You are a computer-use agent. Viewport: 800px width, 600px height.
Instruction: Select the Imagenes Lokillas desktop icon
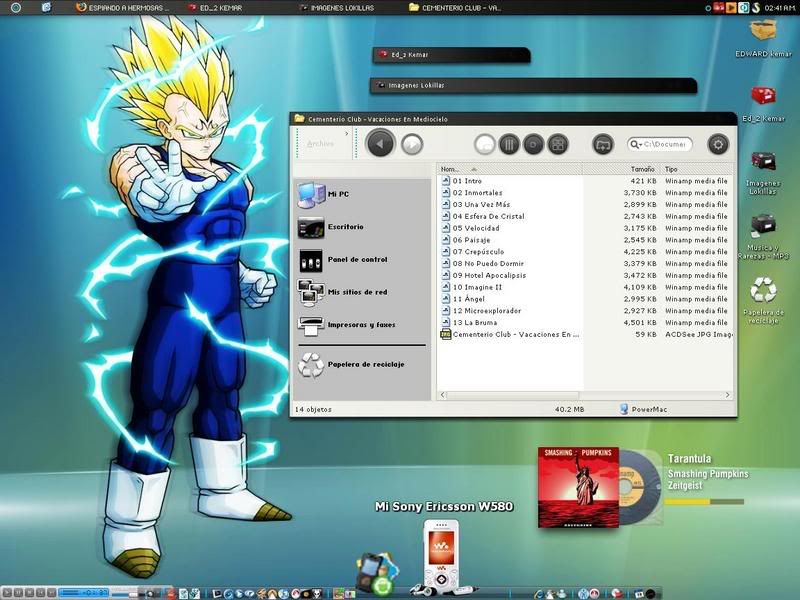coord(763,162)
